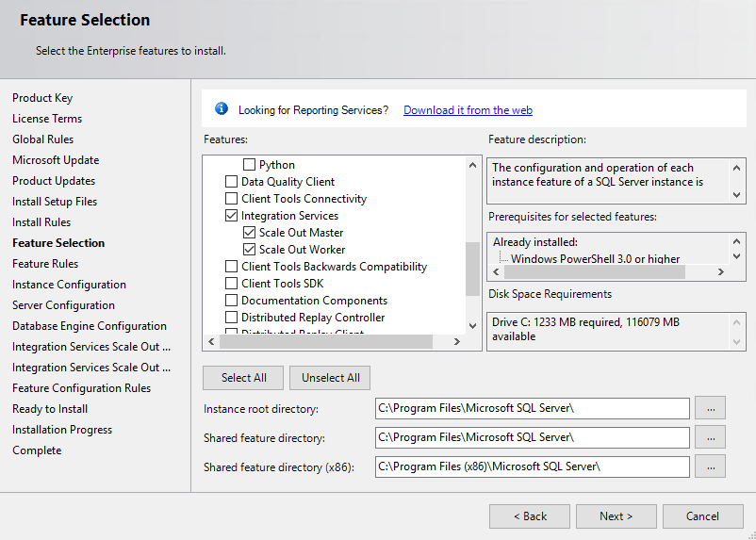756x540 pixels.
Task: Open the Instance Configuration step
Action: 69,285
